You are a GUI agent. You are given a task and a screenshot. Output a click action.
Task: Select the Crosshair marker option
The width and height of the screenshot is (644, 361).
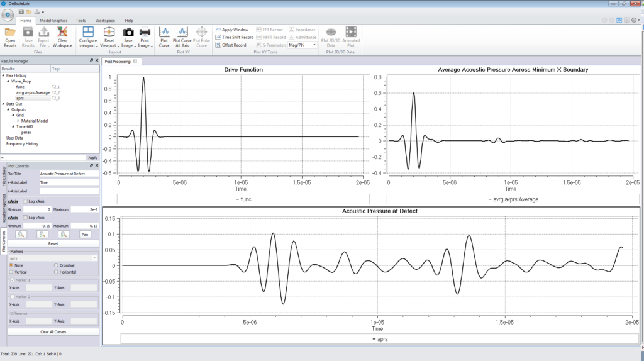coord(56,265)
